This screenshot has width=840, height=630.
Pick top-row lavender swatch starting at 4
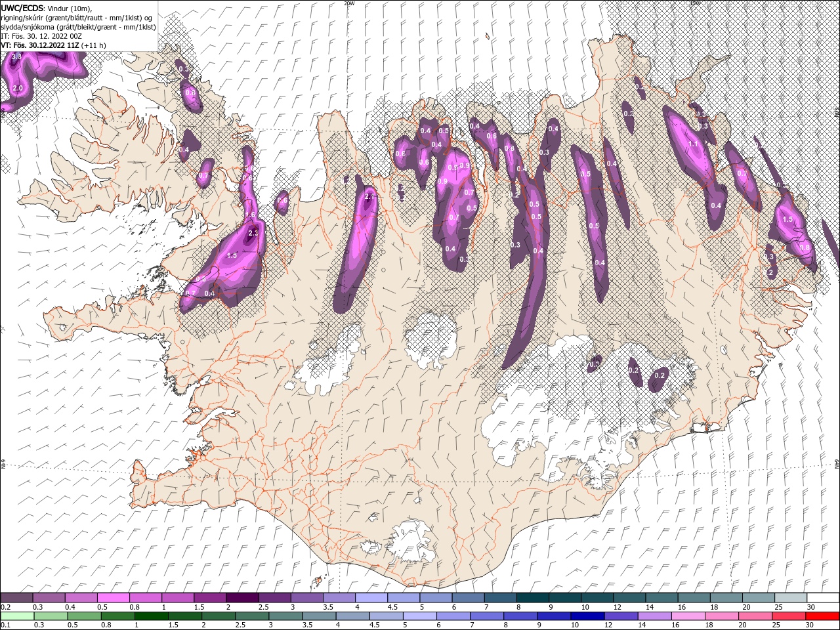[370, 597]
